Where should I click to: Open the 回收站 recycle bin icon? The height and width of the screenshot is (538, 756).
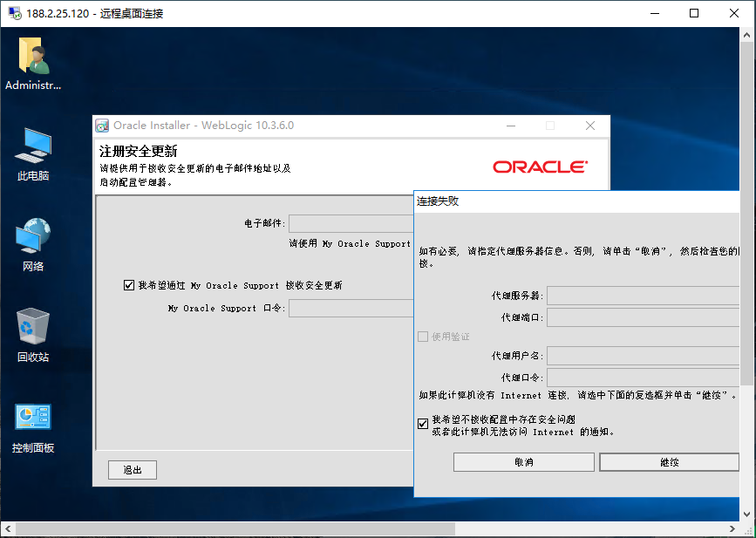point(33,335)
